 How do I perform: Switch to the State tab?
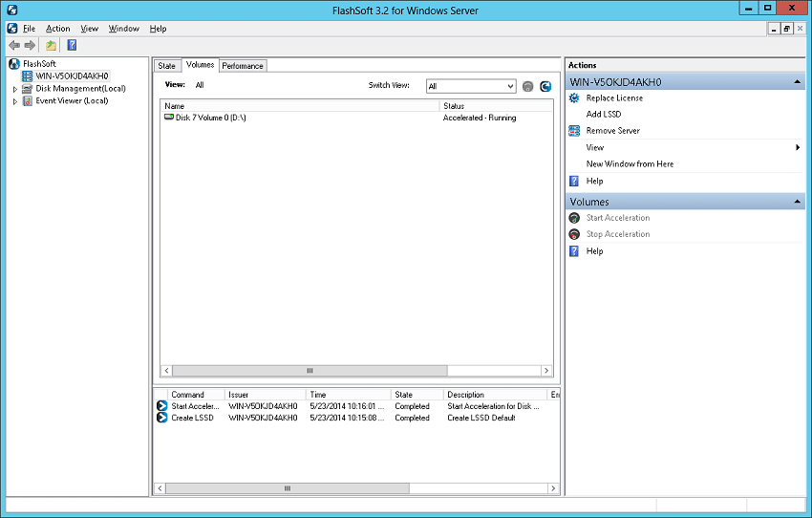(x=167, y=66)
